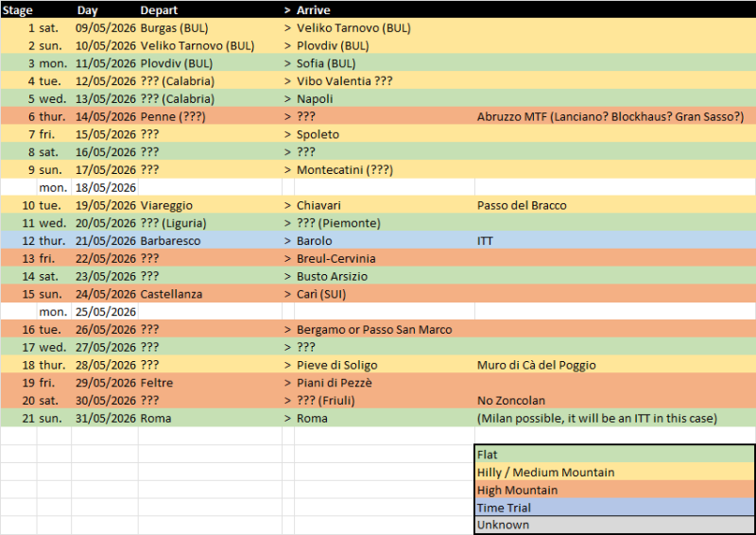Click the Arrive column header
The image size is (756, 535).
click(313, 10)
